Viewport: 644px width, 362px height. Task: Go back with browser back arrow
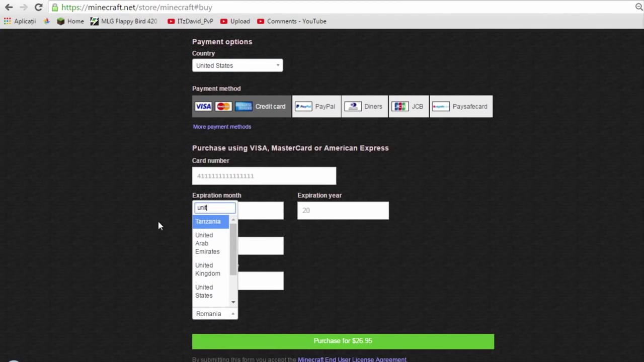(9, 7)
